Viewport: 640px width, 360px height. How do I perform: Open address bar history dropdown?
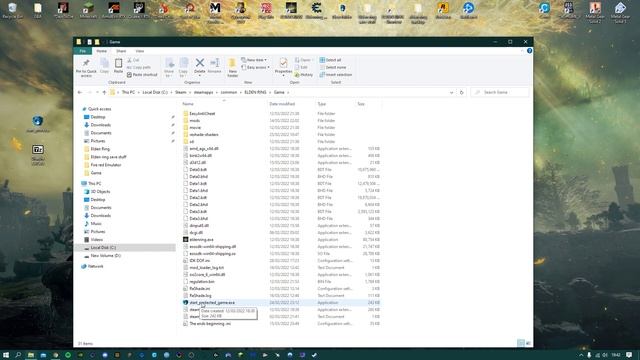[451, 93]
